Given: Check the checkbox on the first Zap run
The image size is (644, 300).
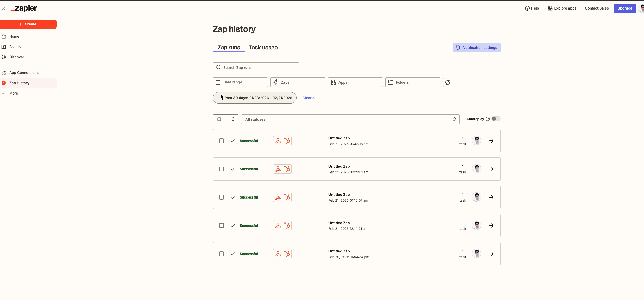Looking at the screenshot, I should [x=221, y=141].
